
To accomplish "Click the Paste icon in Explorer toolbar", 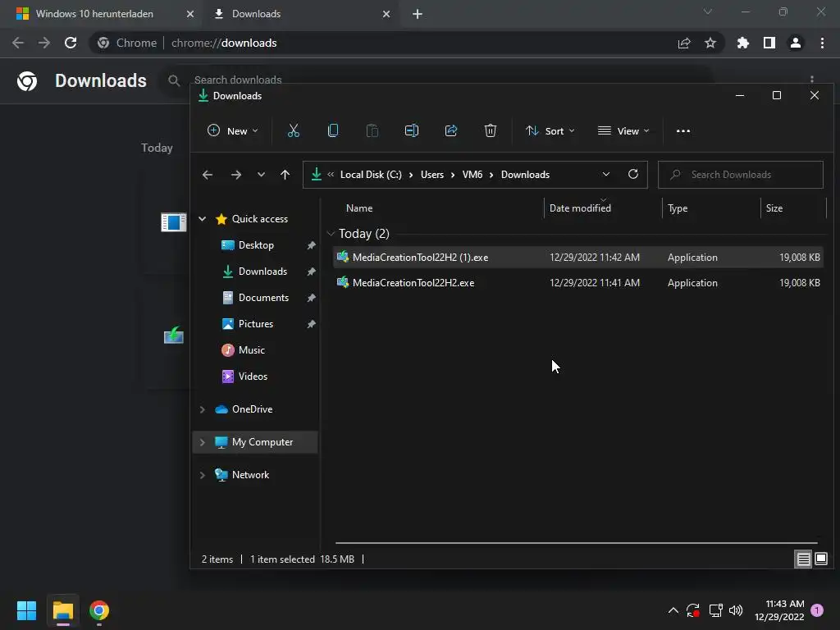I will tap(372, 130).
